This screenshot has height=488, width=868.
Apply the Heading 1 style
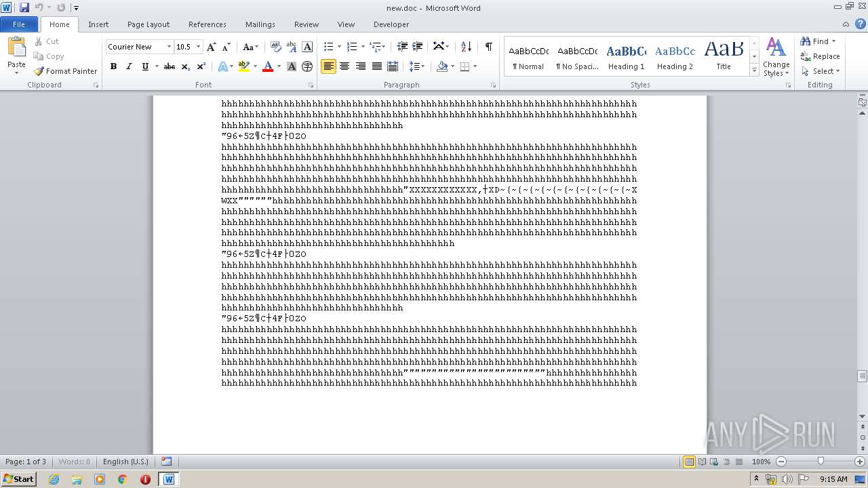pyautogui.click(x=626, y=56)
